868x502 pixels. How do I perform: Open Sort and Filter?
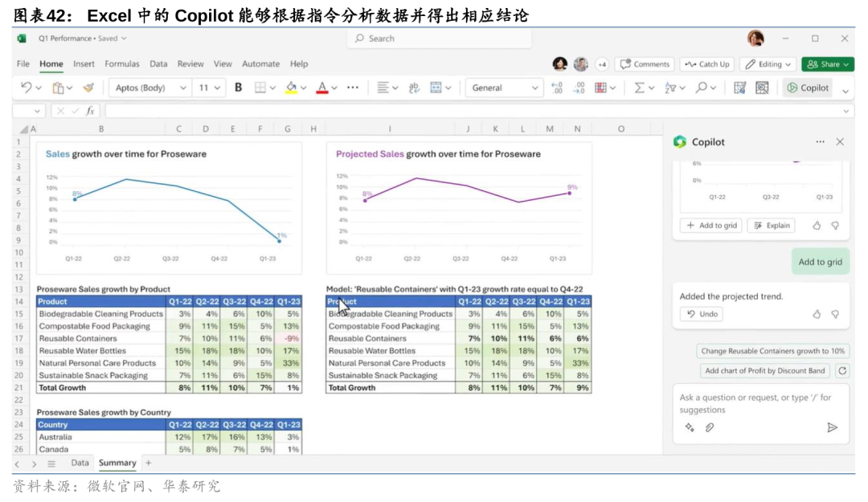670,88
